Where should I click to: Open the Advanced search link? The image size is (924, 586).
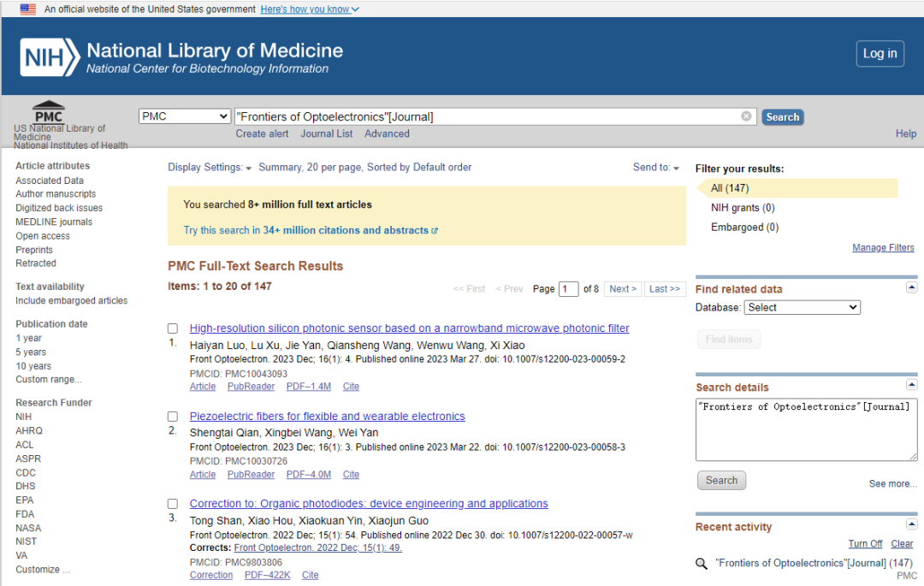pos(387,133)
